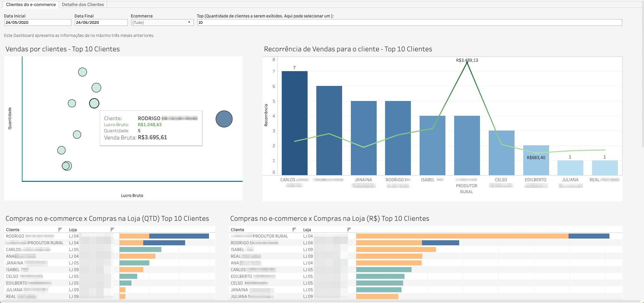The height and width of the screenshot is (303, 644).
Task: Switch to the Detalhe dos Clientes tab
Action: [x=83, y=4]
